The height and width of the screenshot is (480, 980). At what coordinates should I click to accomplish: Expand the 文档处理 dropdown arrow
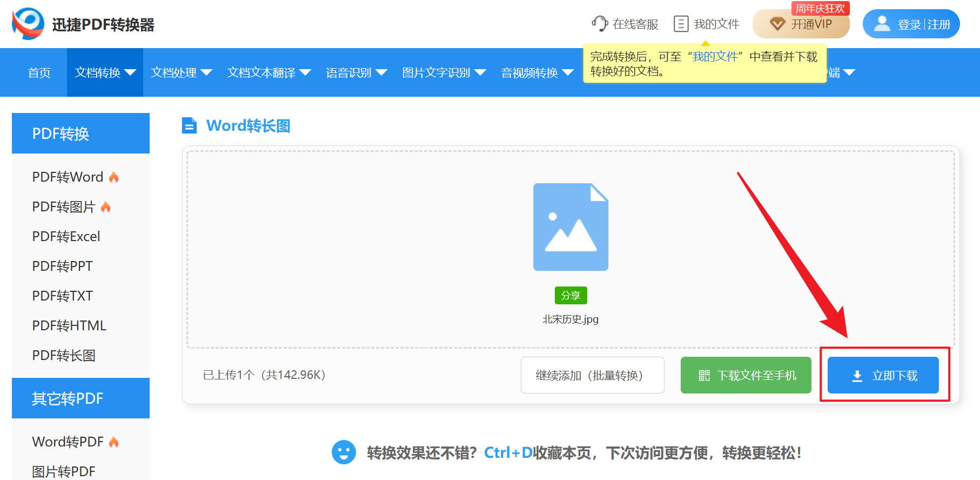pos(206,72)
